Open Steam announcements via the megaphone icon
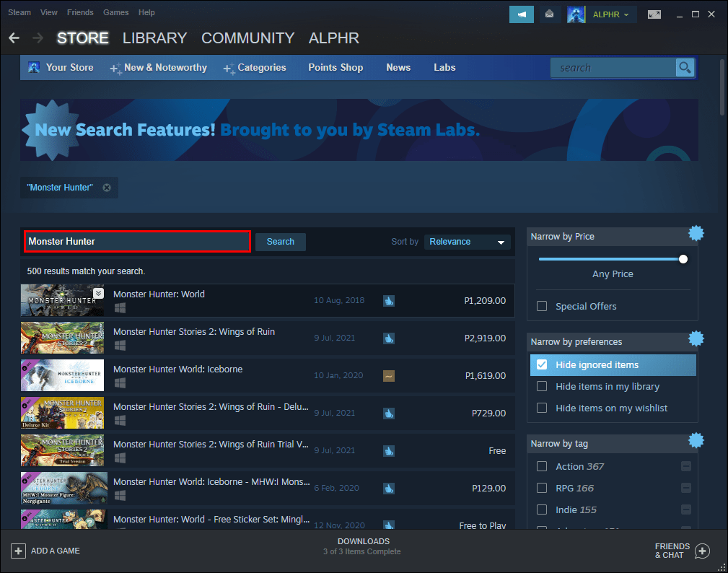This screenshot has width=728, height=573. point(521,14)
